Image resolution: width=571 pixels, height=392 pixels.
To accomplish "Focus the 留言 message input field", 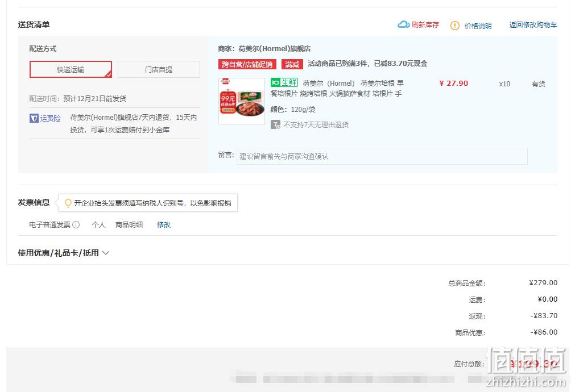I will pyautogui.click(x=382, y=156).
